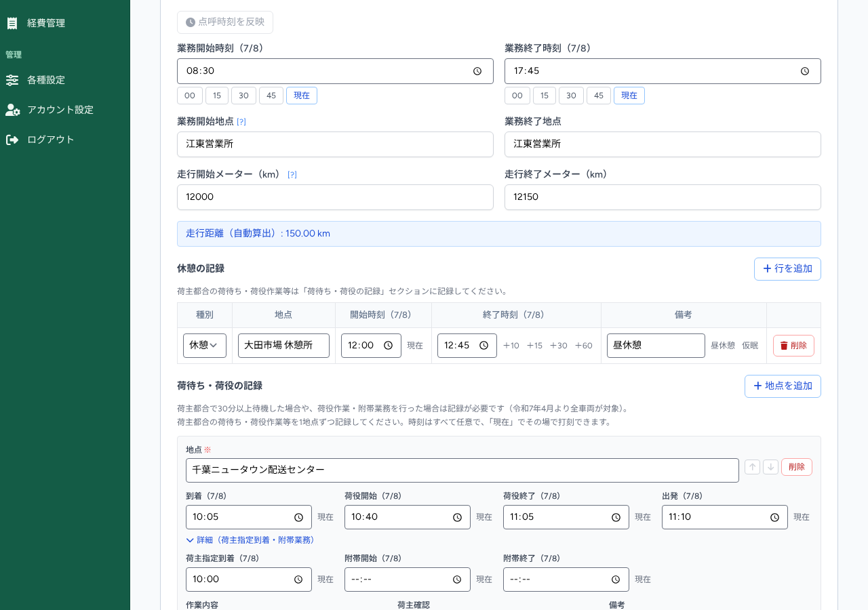Open clock icon in 荷主指定到着 10:00
Image resolution: width=868 pixels, height=610 pixels.
[298, 579]
